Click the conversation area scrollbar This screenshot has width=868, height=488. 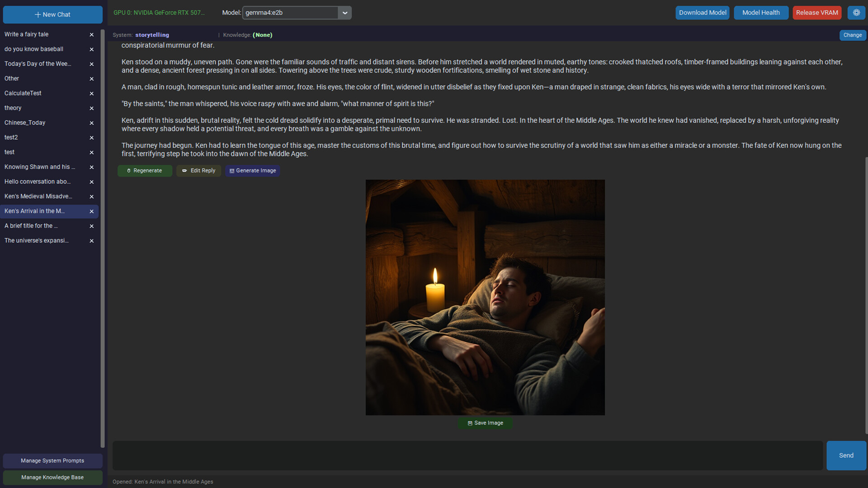click(866, 295)
